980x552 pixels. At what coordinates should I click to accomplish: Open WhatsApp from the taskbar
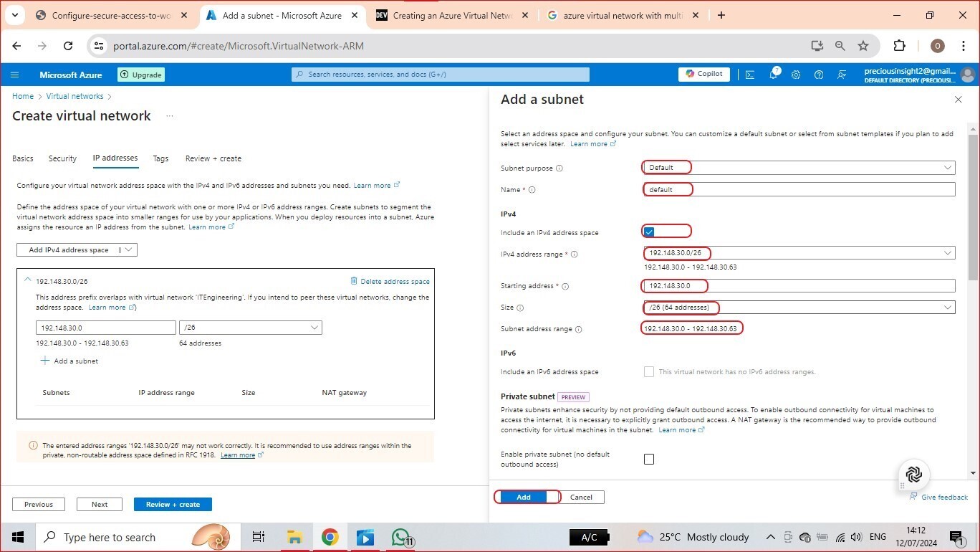[401, 537]
